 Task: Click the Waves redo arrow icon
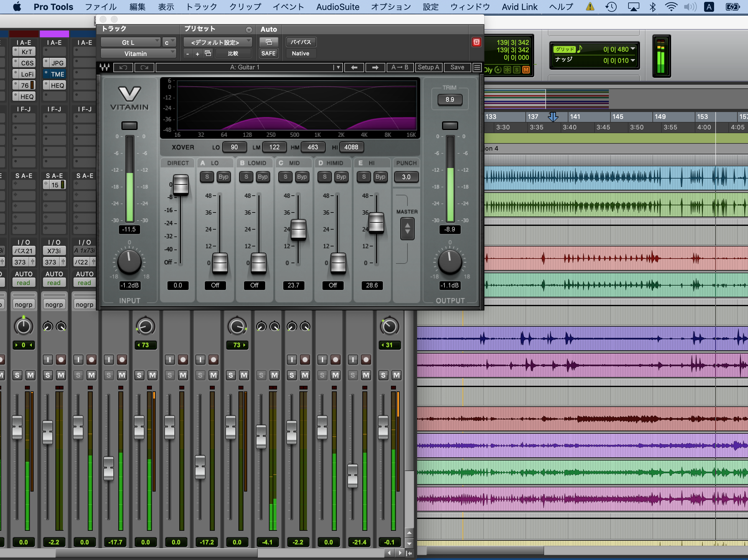coord(144,68)
